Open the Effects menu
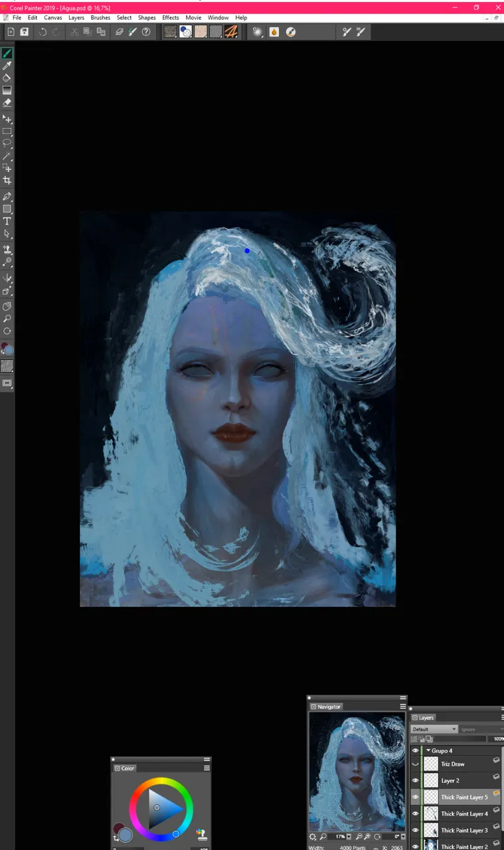 click(x=171, y=18)
